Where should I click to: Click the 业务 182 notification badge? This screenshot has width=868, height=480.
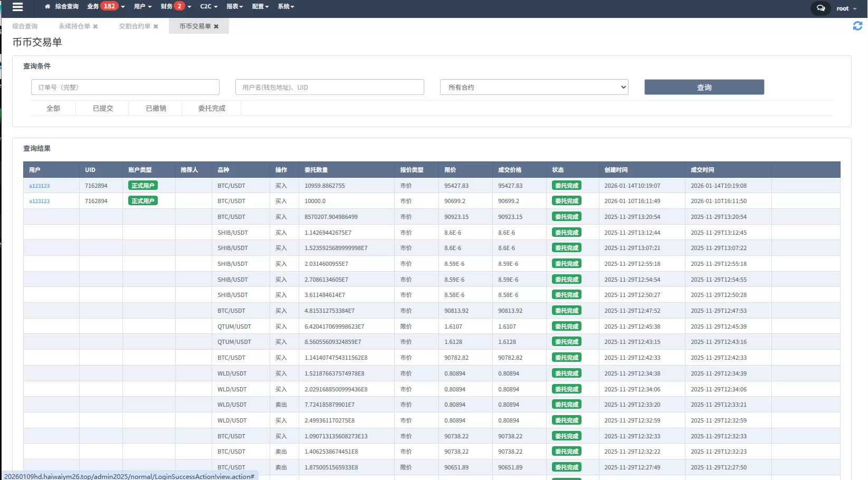tap(109, 6)
